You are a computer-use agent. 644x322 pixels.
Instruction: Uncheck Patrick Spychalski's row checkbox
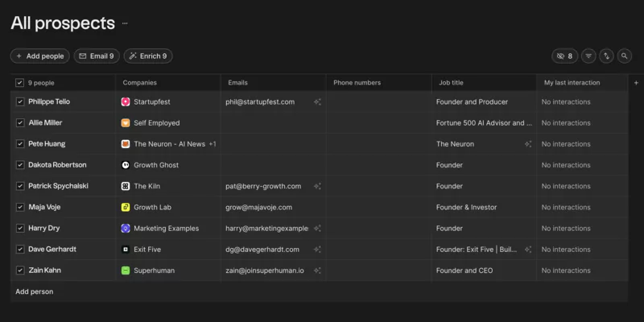pos(19,186)
